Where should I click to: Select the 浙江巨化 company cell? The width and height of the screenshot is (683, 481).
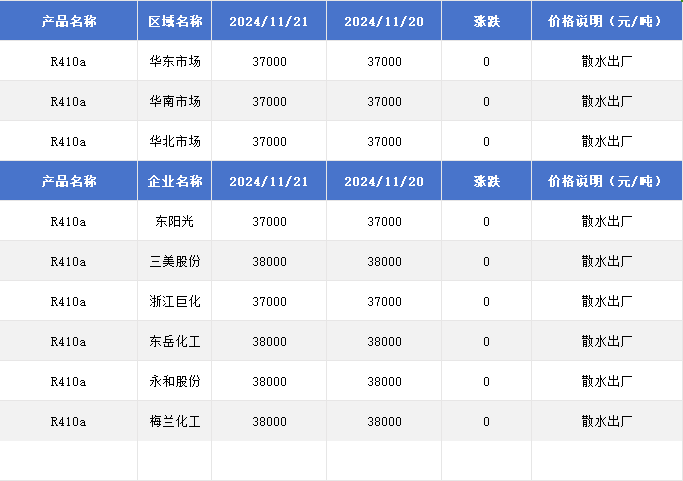click(175, 301)
